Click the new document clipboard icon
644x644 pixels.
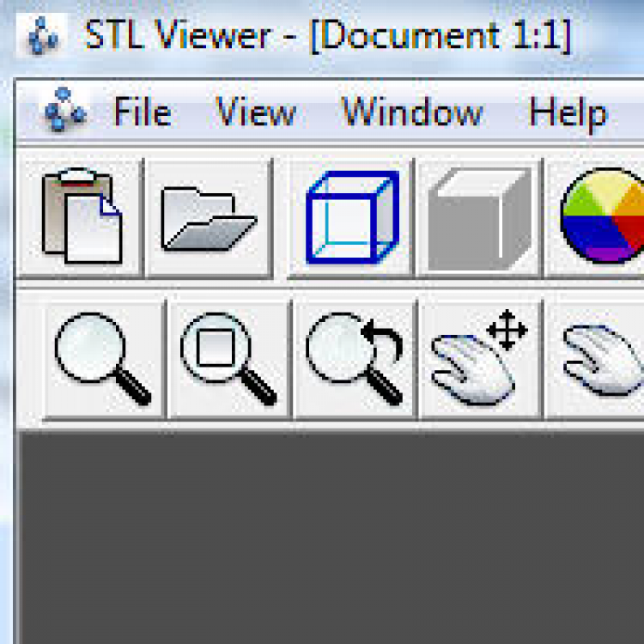click(x=81, y=216)
